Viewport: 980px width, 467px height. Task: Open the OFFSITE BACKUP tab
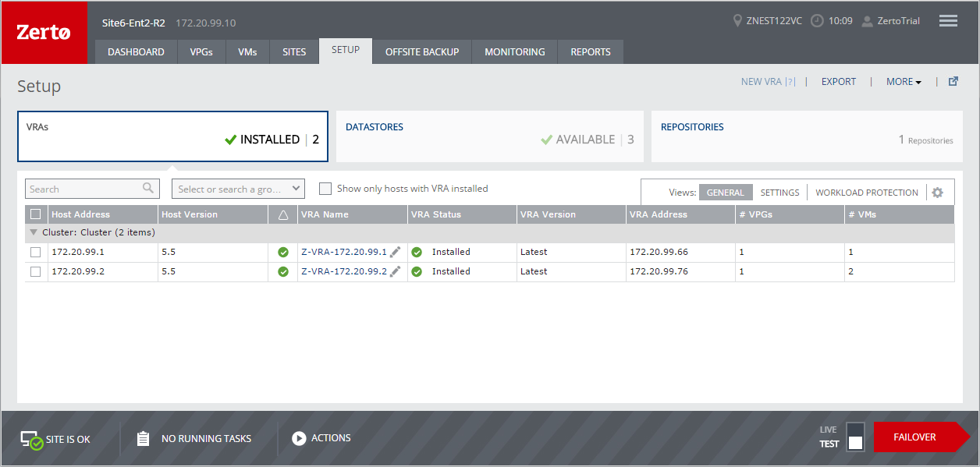click(x=422, y=51)
